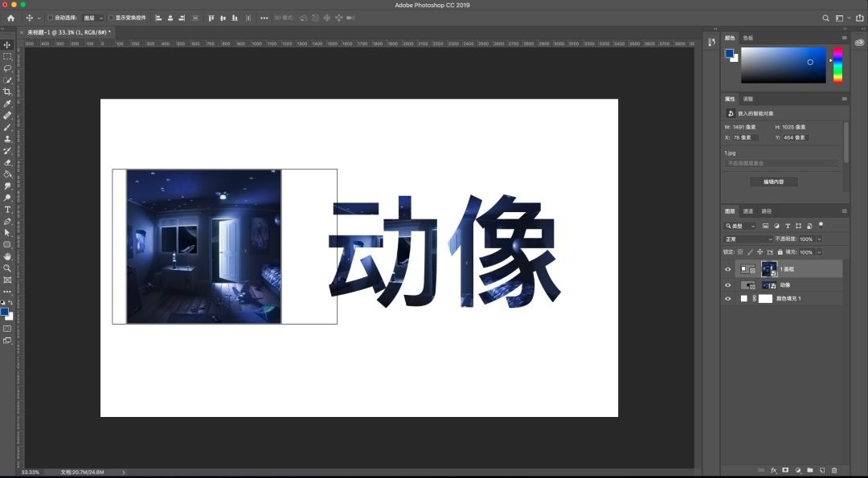Activate the Zoom tool

click(x=8, y=267)
